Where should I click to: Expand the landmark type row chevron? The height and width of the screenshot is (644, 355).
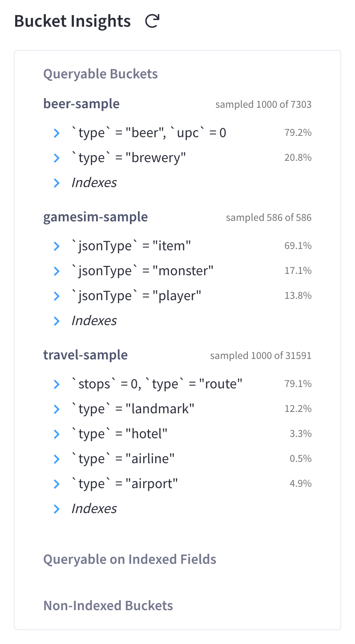[x=56, y=409]
